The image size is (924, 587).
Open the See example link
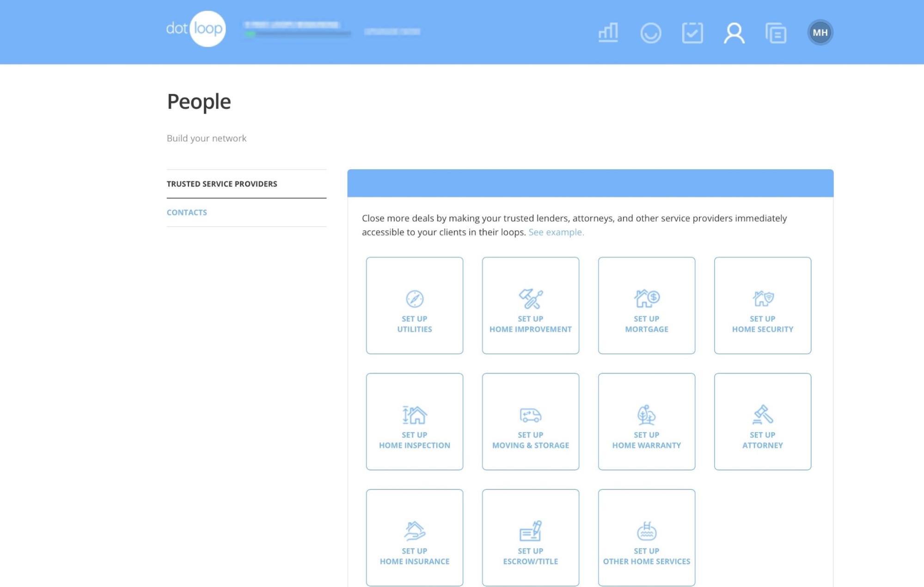(x=557, y=232)
